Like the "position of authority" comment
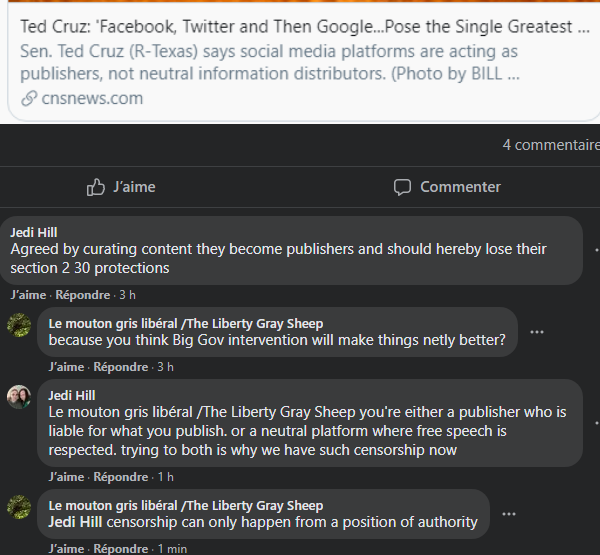This screenshot has height=555, width=600. [66, 549]
